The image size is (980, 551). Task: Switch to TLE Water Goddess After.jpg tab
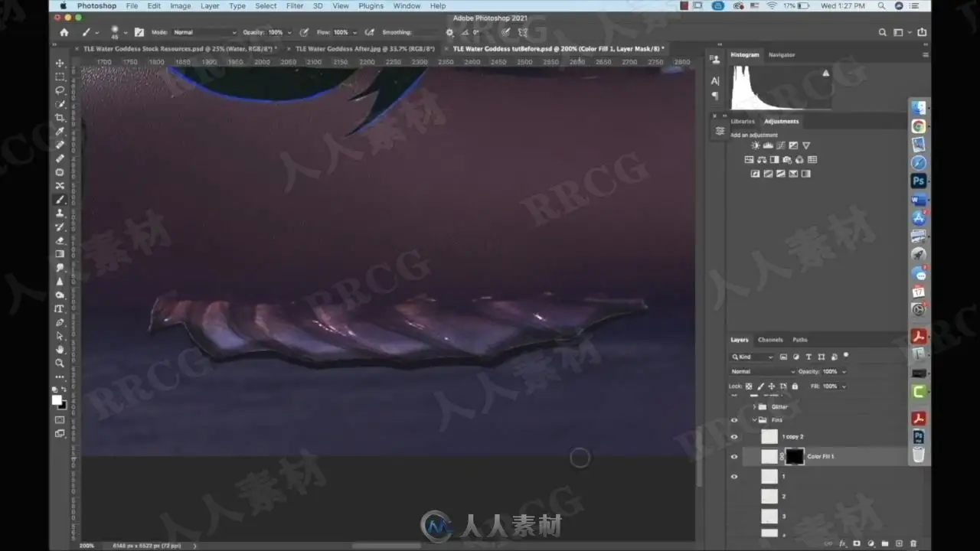click(365, 48)
